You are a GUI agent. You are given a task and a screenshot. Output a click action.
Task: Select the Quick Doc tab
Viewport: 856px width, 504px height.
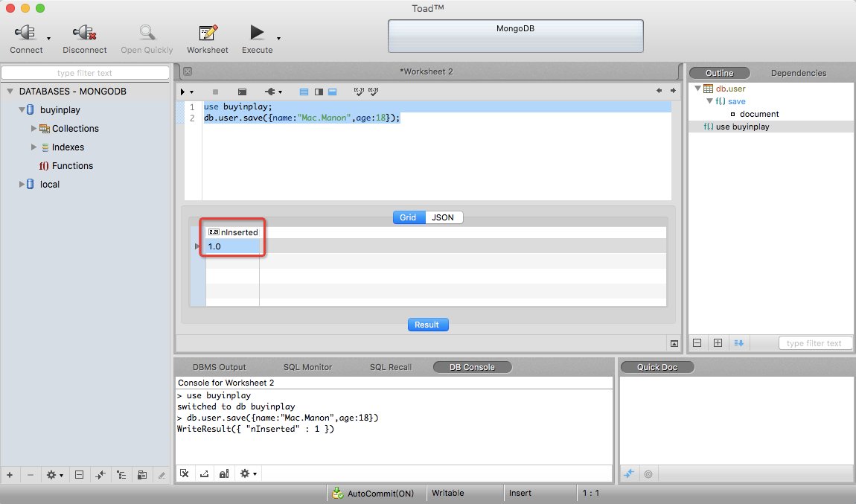(657, 368)
